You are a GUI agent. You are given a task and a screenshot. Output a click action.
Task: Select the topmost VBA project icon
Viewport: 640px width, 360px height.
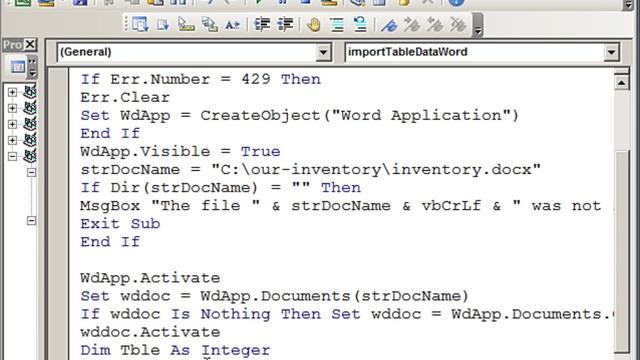pyautogui.click(x=29, y=92)
